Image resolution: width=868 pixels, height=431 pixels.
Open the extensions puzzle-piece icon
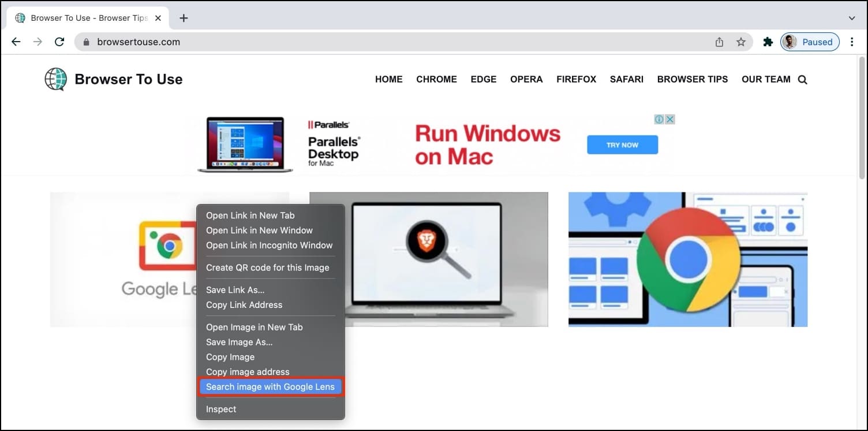tap(768, 42)
